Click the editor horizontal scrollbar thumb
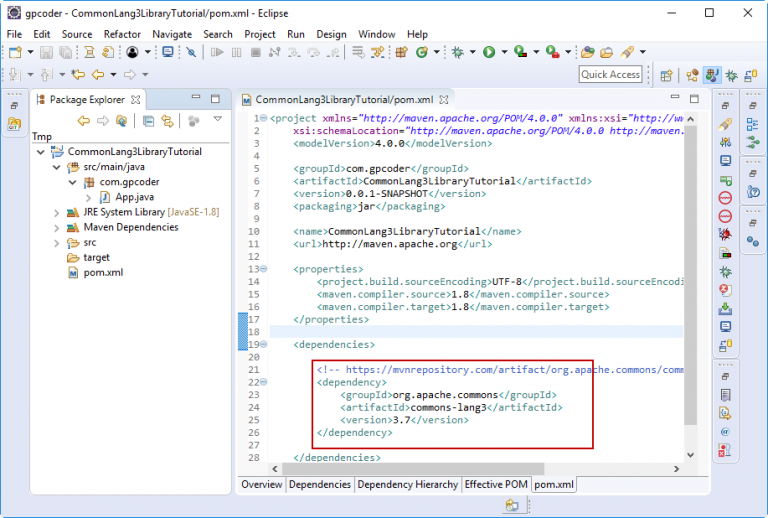The height and width of the screenshot is (518, 768). click(x=413, y=469)
